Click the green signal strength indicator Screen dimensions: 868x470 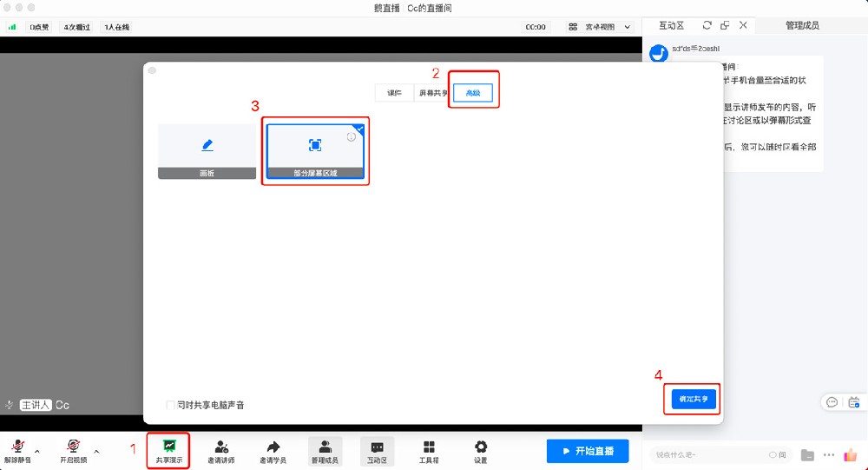(x=11, y=27)
